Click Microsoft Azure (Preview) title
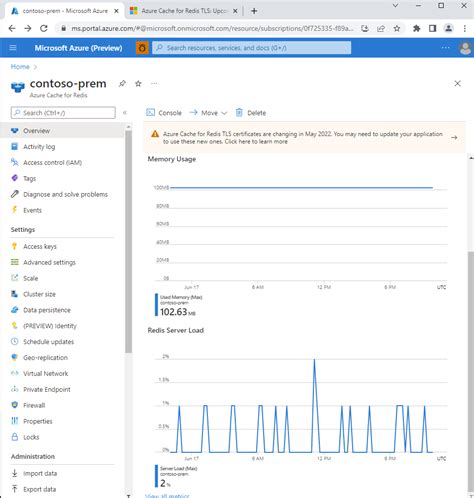Screen dimensions: 474x498 click(78, 48)
